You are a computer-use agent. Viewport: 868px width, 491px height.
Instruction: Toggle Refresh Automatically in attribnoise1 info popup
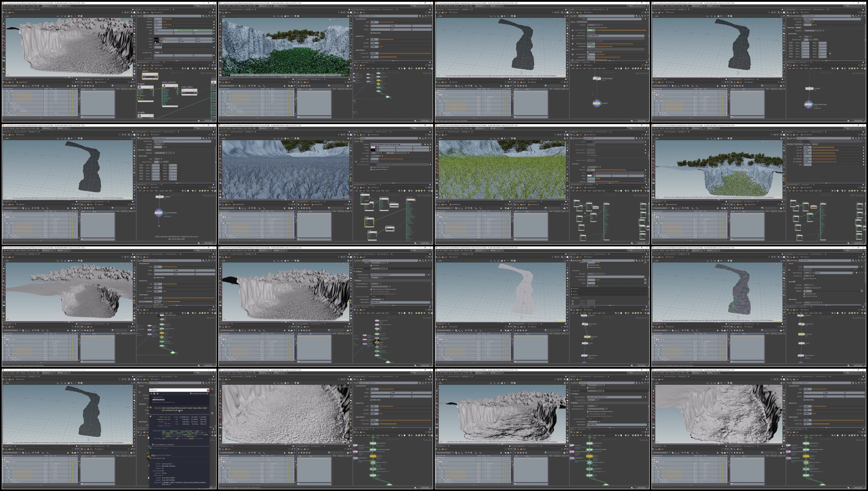(x=191, y=393)
